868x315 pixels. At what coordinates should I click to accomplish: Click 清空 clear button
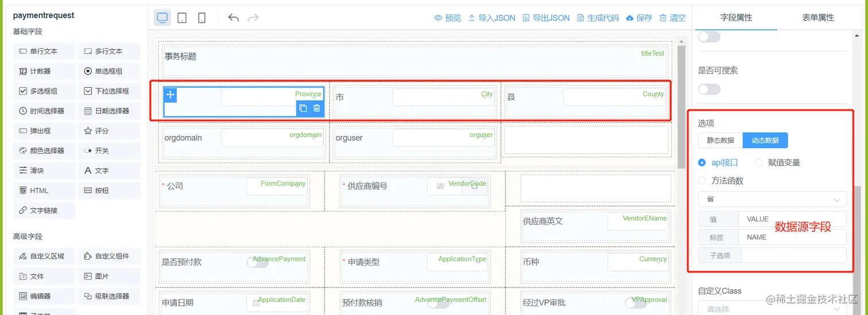pyautogui.click(x=672, y=18)
